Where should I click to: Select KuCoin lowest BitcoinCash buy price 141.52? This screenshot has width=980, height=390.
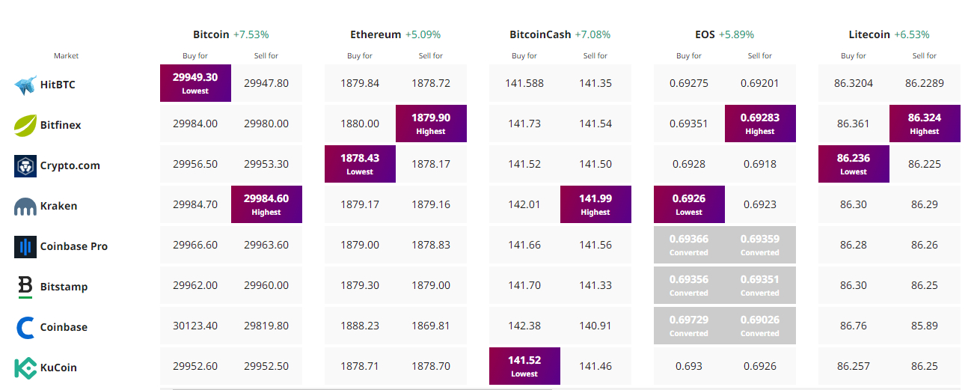(x=524, y=366)
